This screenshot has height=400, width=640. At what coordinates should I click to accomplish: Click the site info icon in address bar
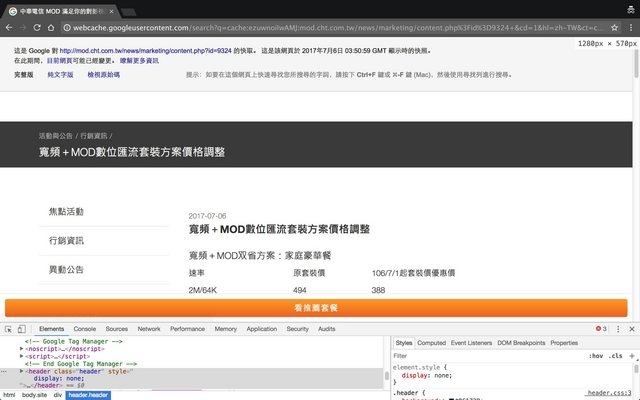[67, 28]
